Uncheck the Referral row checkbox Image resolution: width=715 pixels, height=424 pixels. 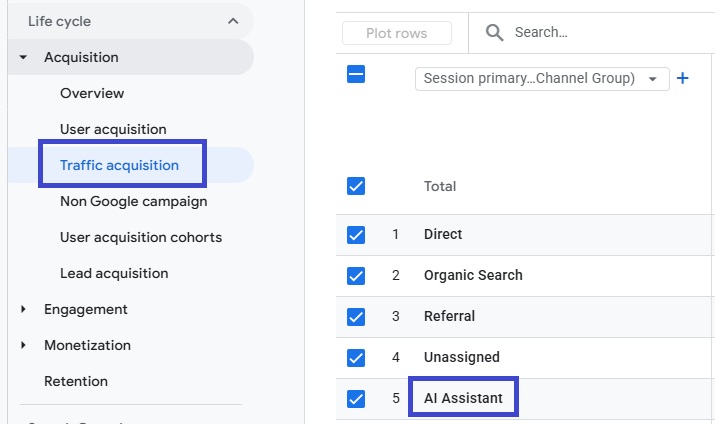tap(356, 317)
